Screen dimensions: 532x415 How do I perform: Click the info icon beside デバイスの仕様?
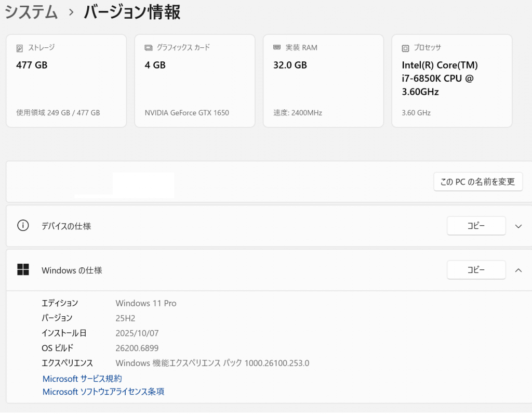[23, 226]
